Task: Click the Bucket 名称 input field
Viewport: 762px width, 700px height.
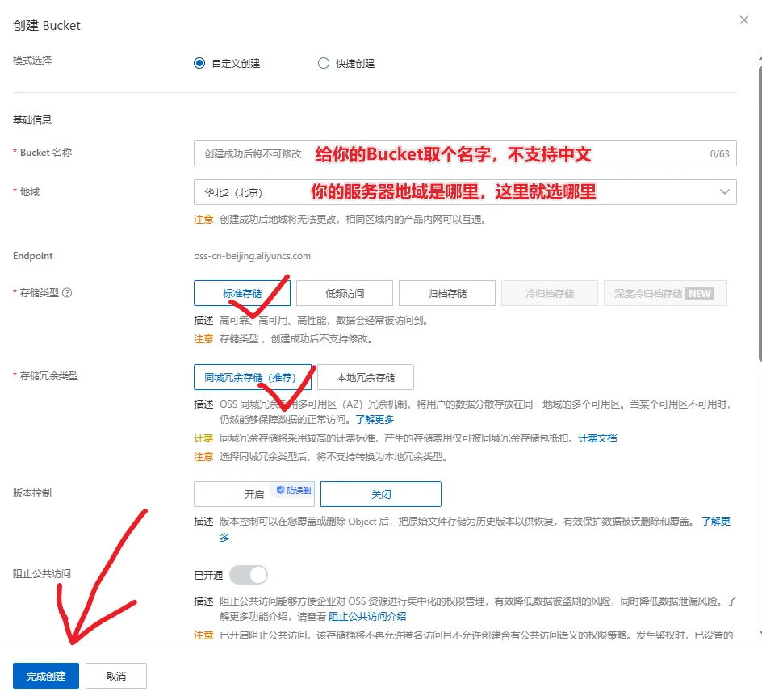Action: click(x=404, y=152)
